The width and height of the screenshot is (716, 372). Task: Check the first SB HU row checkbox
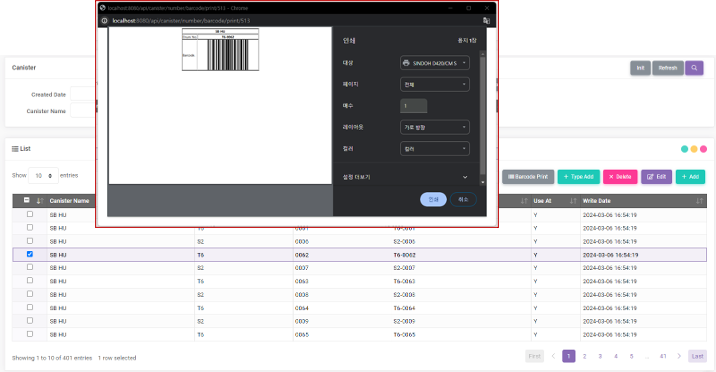coord(30,214)
